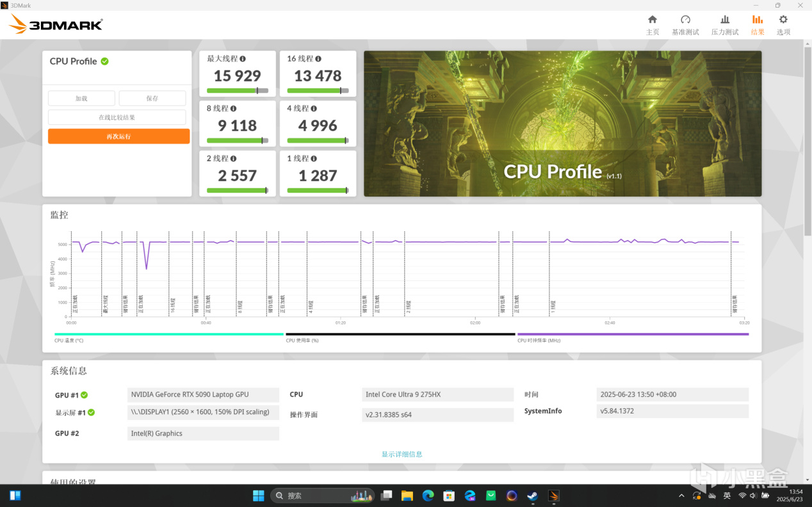The width and height of the screenshot is (812, 507).
Task: Click info icon beside 16 线程
Action: point(318,59)
